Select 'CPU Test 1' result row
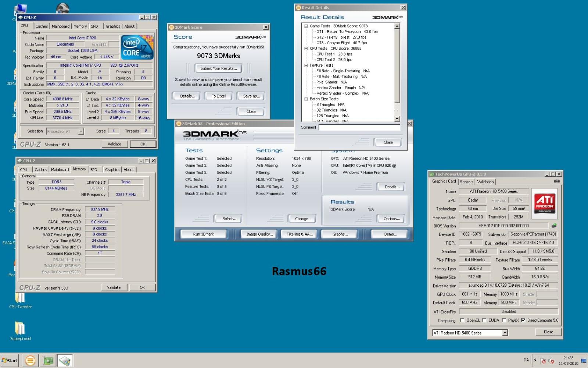Image resolution: width=588 pixels, height=368 pixels. coord(334,54)
